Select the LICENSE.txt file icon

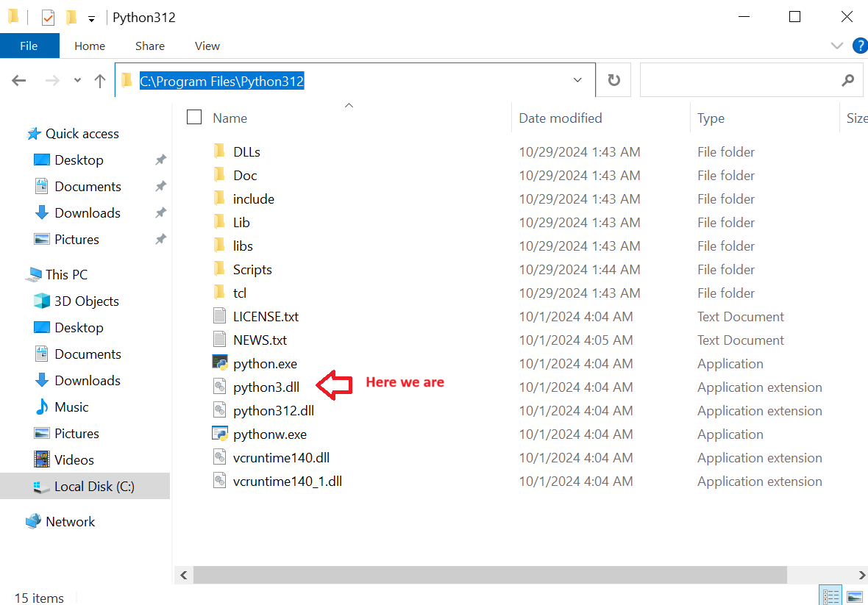click(x=219, y=316)
